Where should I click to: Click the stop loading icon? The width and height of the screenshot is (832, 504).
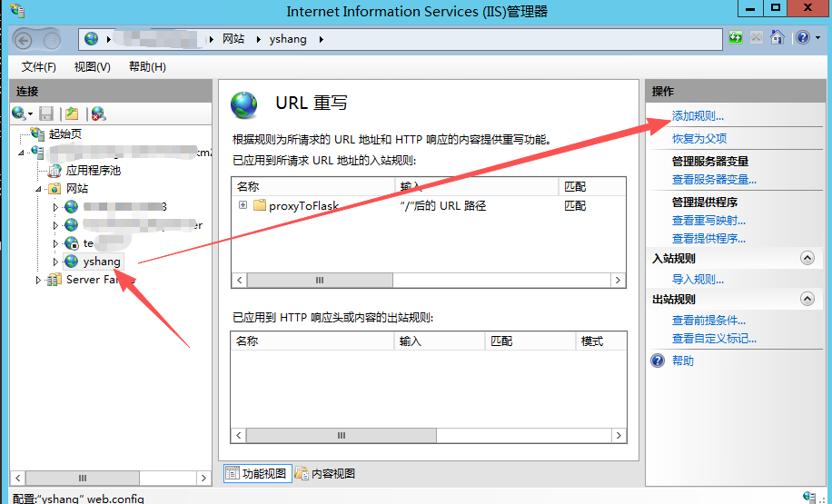tap(757, 37)
